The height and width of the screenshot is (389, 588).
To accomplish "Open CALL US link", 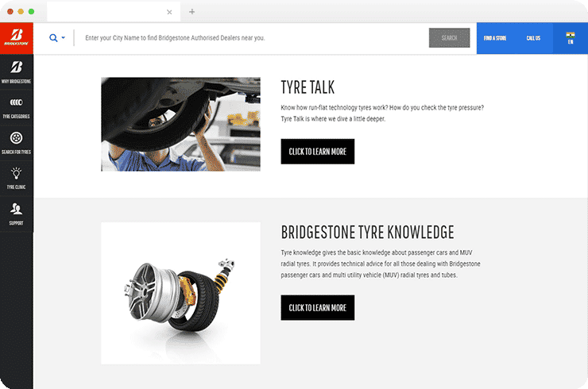I will pyautogui.click(x=533, y=38).
